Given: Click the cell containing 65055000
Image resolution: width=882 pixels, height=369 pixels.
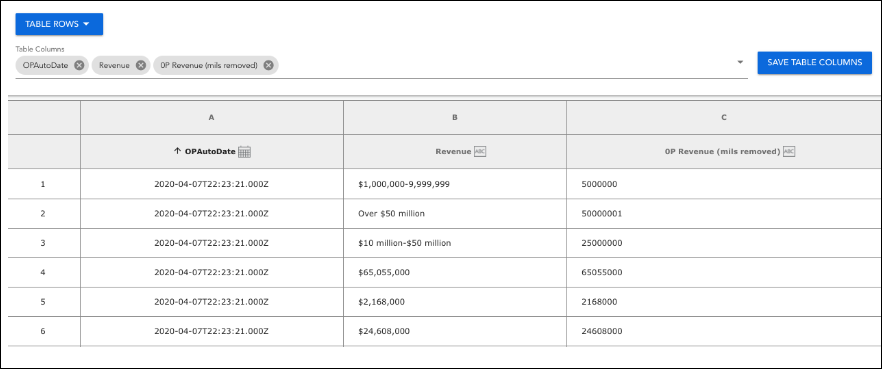Looking at the screenshot, I should (x=724, y=272).
